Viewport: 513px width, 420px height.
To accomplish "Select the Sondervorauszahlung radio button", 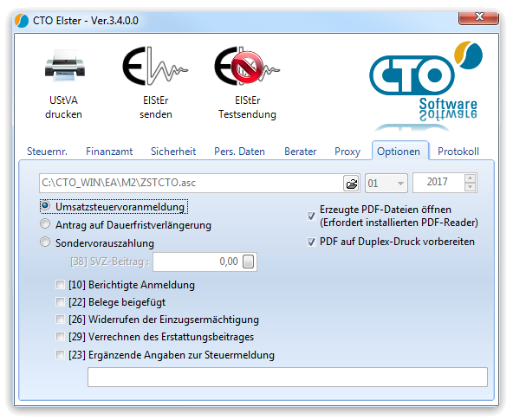I will point(45,242).
